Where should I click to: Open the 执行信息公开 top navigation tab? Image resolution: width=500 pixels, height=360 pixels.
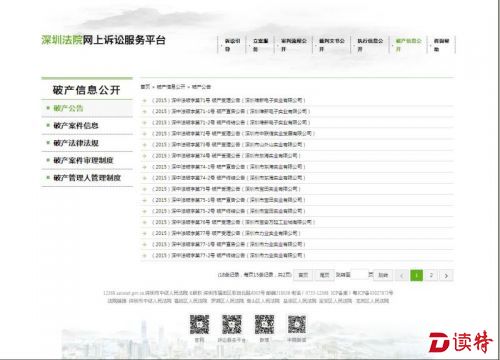[x=370, y=45]
